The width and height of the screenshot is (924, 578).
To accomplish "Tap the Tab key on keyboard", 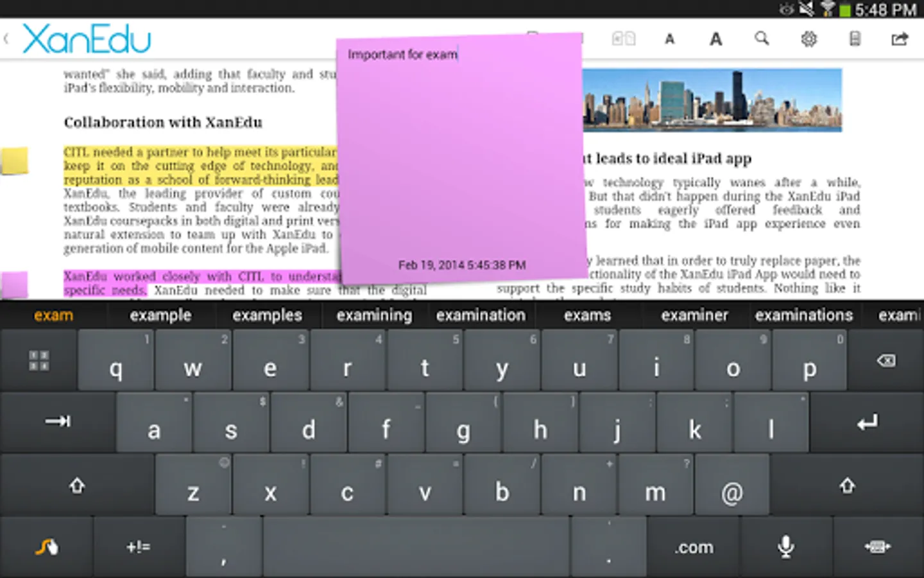I will 57,422.
